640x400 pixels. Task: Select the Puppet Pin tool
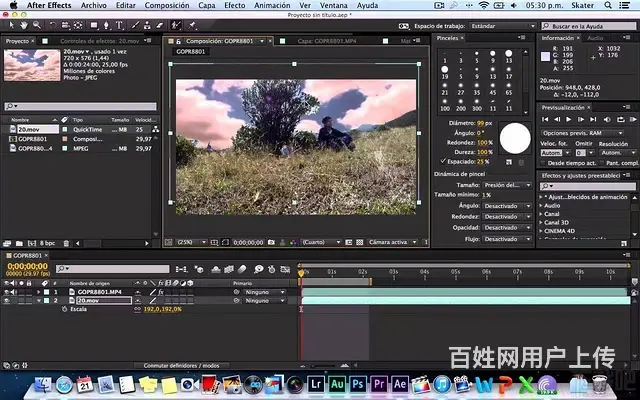click(x=192, y=25)
